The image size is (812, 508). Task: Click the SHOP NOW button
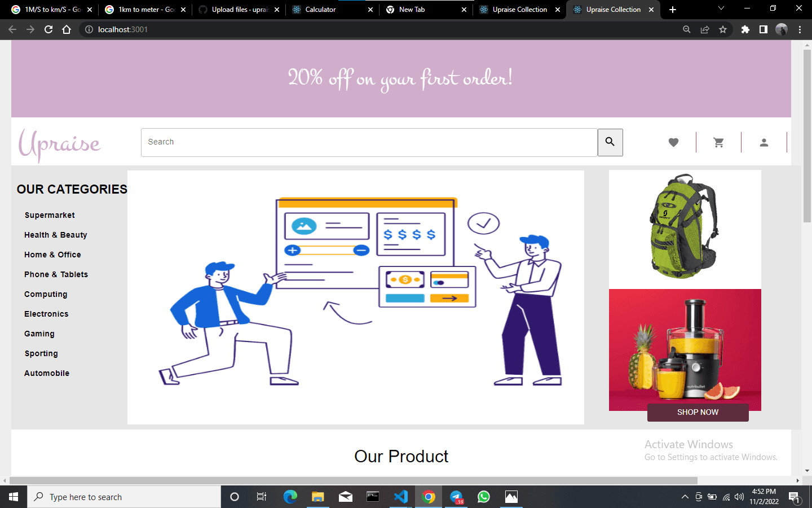click(x=698, y=412)
